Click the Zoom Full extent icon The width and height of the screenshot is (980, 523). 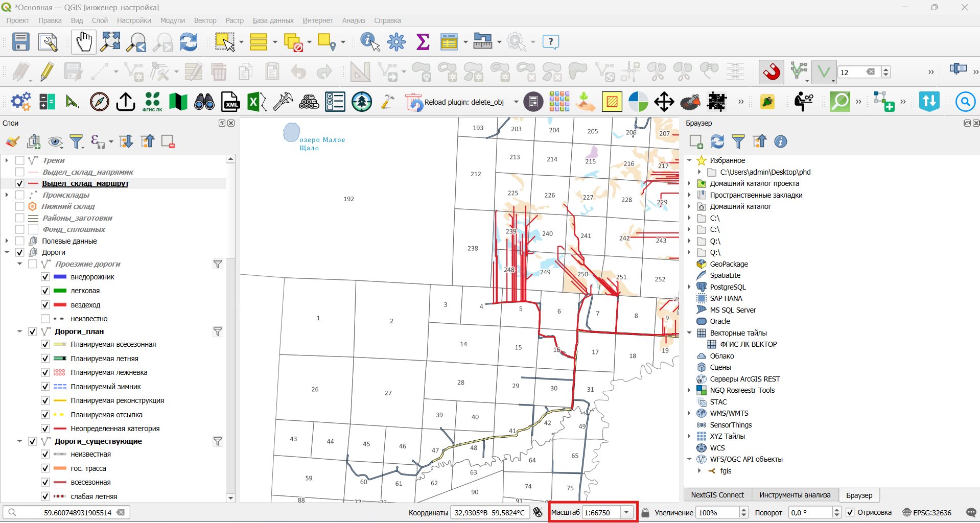[110, 42]
